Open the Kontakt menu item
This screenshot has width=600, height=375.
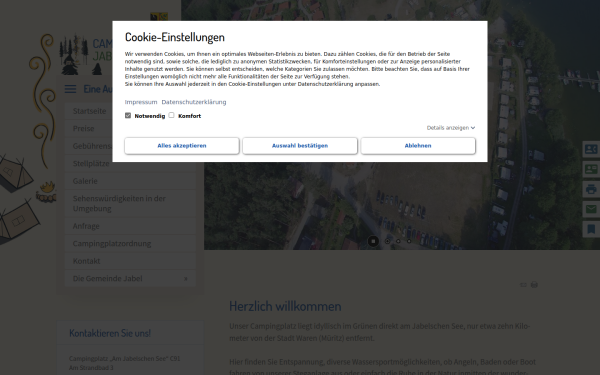[130, 261]
